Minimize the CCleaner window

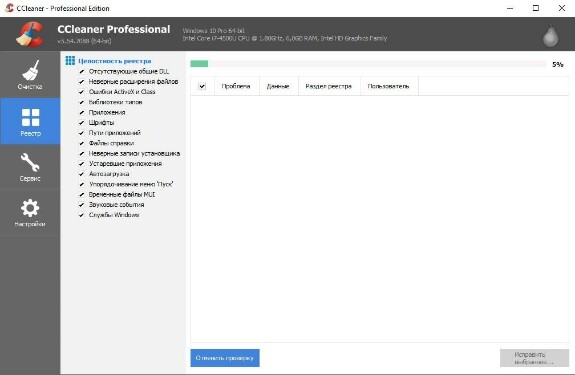click(510, 8)
